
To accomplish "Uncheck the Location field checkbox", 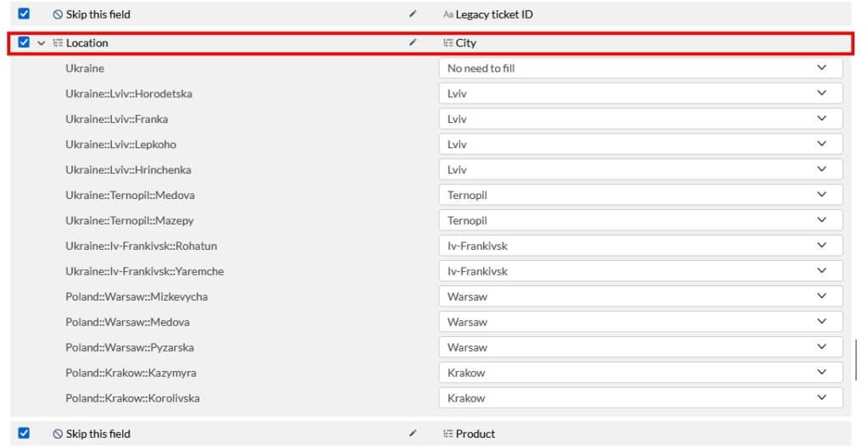I will 24,42.
